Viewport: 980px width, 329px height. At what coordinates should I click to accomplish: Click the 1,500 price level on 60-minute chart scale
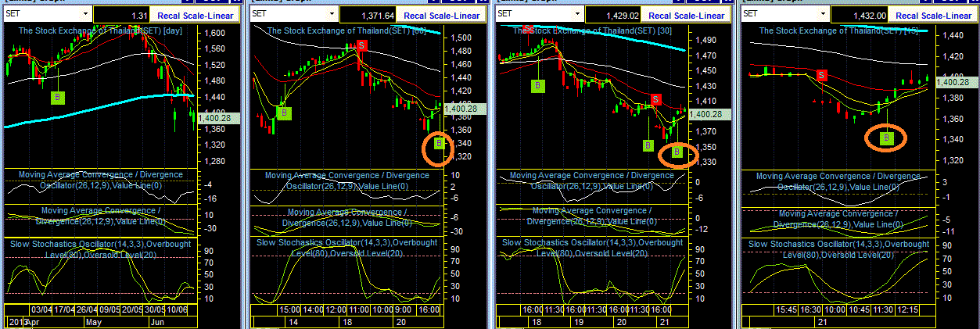coord(461,38)
